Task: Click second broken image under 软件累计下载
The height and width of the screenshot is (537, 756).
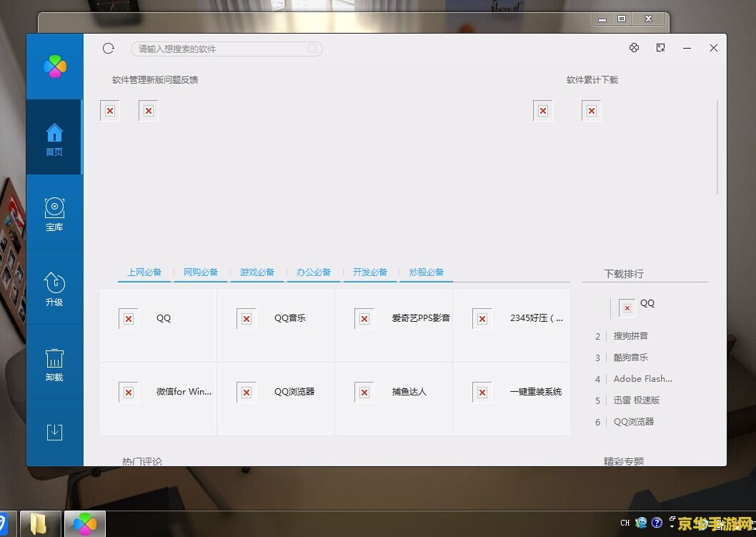Action: point(592,111)
